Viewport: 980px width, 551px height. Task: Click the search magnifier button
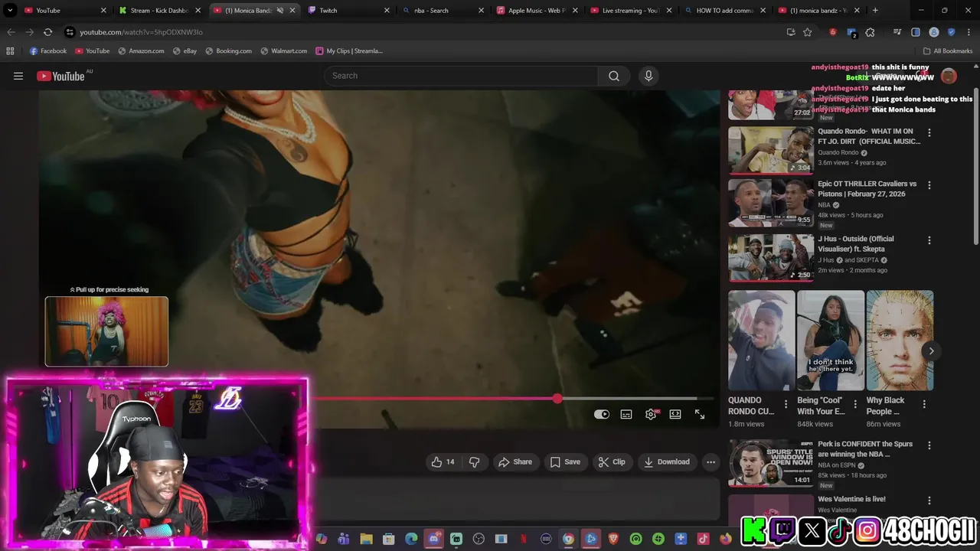tap(614, 76)
